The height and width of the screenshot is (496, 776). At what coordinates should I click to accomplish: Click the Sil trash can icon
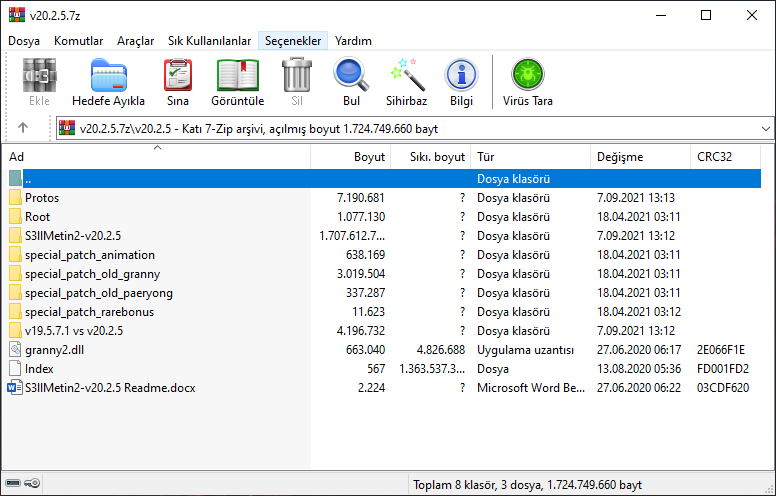pyautogui.click(x=297, y=75)
